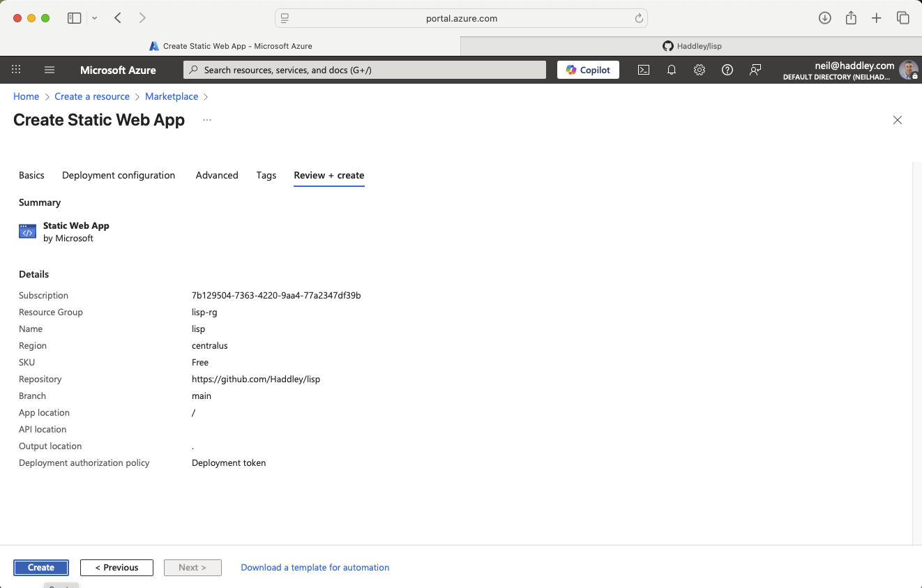Click the Summary heading
Screen dimensions: 922x588
pos(40,202)
